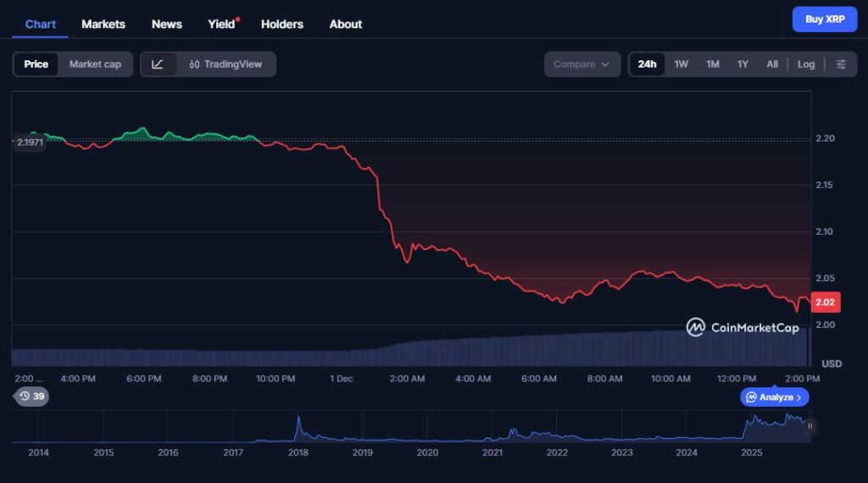The image size is (868, 483).
Task: Select the All time range
Action: coord(772,64)
